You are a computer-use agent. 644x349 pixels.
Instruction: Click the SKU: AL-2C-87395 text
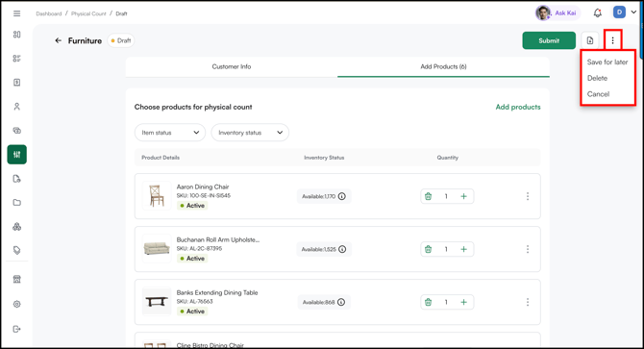(199, 248)
